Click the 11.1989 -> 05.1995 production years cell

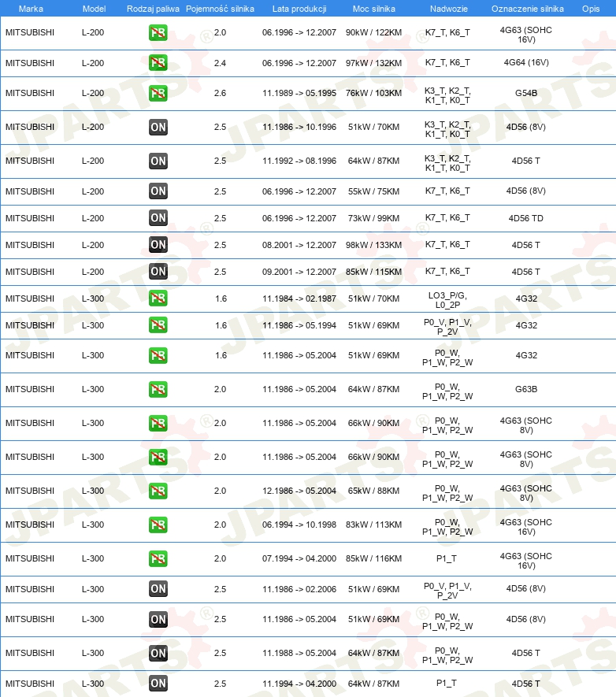click(299, 93)
